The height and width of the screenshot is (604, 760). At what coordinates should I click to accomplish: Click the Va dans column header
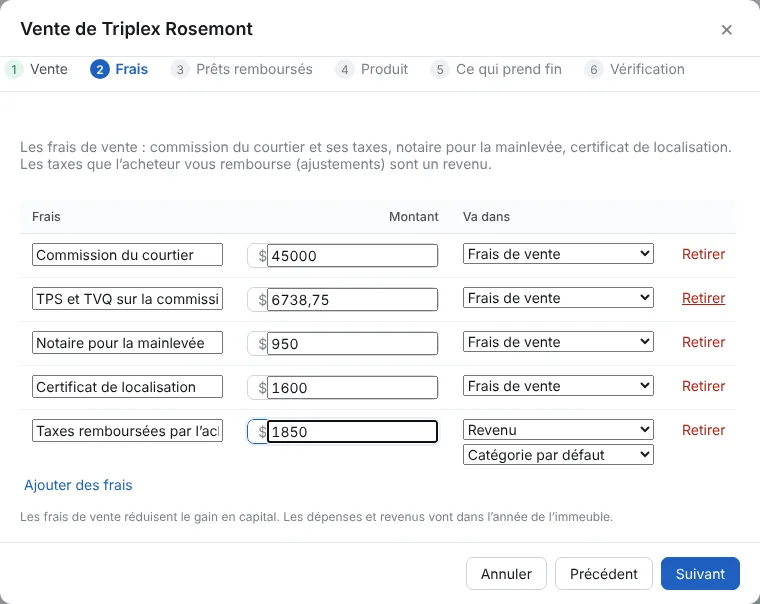click(486, 217)
